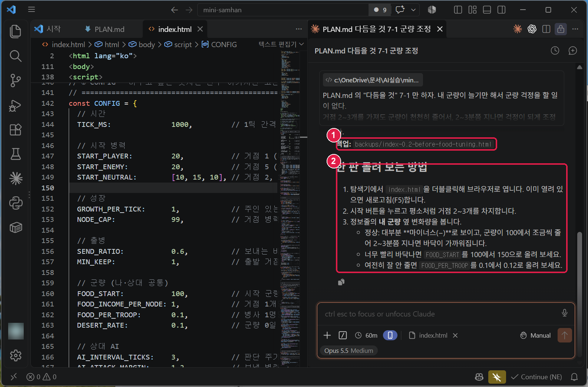The image size is (588, 387).
Task: Click the Manage gear icon
Action: click(x=16, y=355)
